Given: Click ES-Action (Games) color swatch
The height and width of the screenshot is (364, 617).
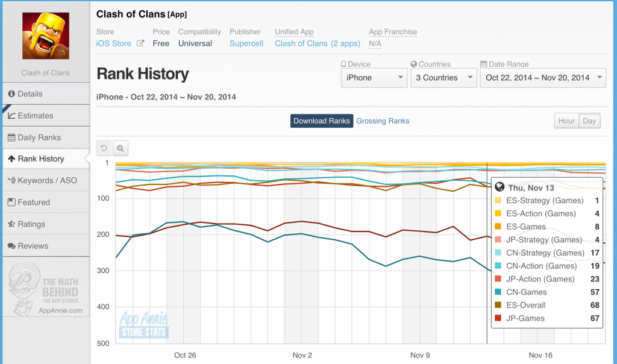Looking at the screenshot, I should tap(498, 213).
